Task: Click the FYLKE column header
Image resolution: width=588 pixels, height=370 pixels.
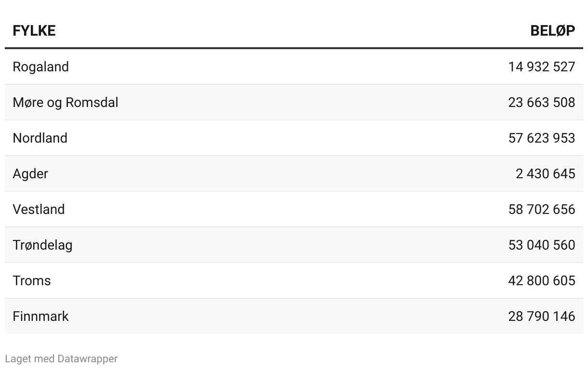Action: tap(34, 30)
